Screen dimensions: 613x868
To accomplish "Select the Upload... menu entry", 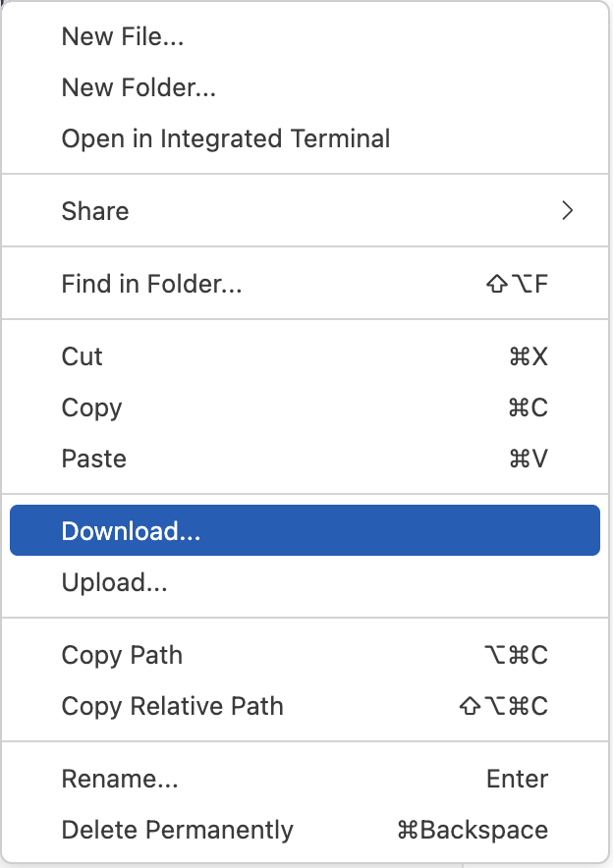I will [305, 582].
